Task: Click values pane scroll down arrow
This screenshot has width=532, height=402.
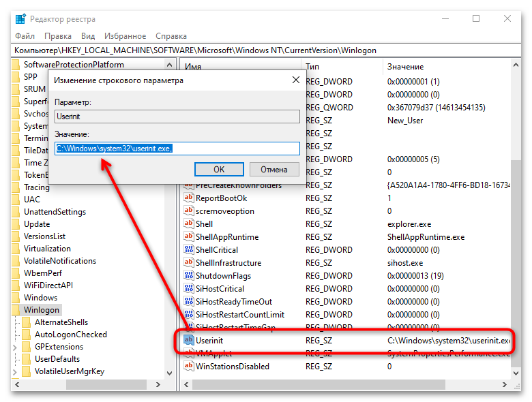Action: (516, 373)
